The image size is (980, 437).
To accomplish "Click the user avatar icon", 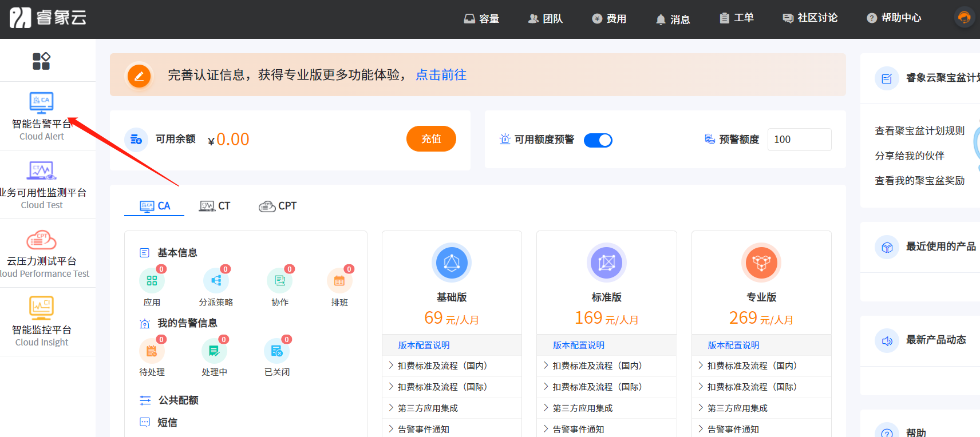I will click(x=965, y=18).
